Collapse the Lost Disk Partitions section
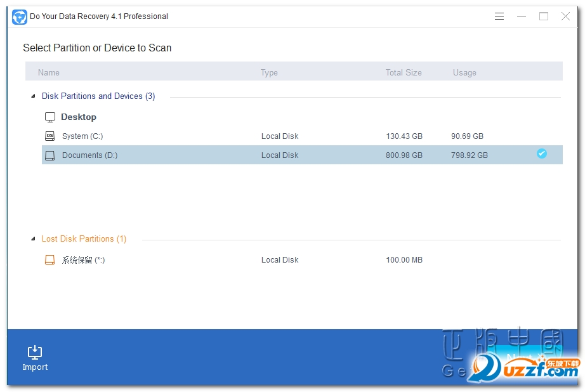 (x=33, y=238)
